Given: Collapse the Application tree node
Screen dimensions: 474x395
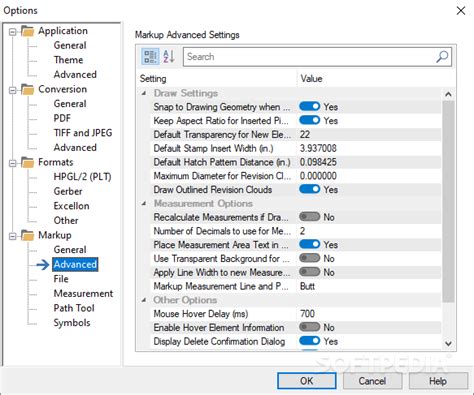Looking at the screenshot, I should [x=12, y=32].
